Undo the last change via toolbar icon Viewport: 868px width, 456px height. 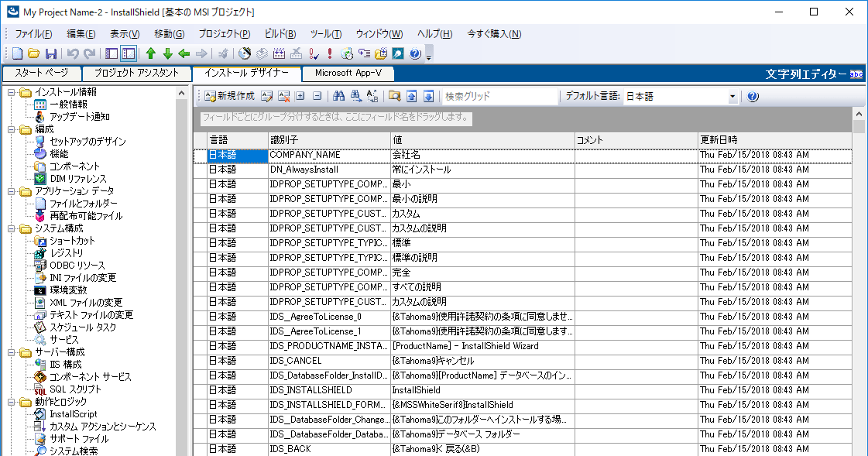pyautogui.click(x=72, y=53)
